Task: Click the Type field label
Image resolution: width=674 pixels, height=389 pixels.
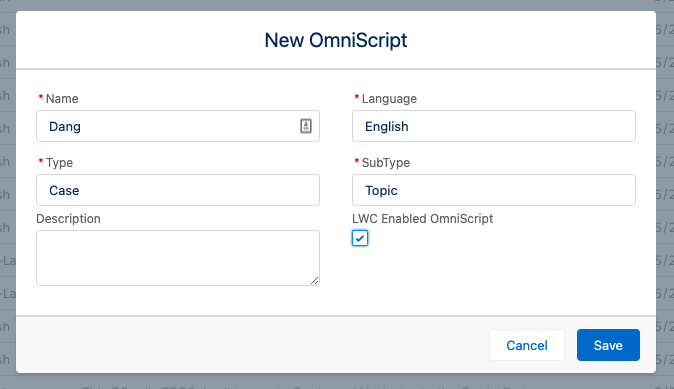Action: [59, 162]
